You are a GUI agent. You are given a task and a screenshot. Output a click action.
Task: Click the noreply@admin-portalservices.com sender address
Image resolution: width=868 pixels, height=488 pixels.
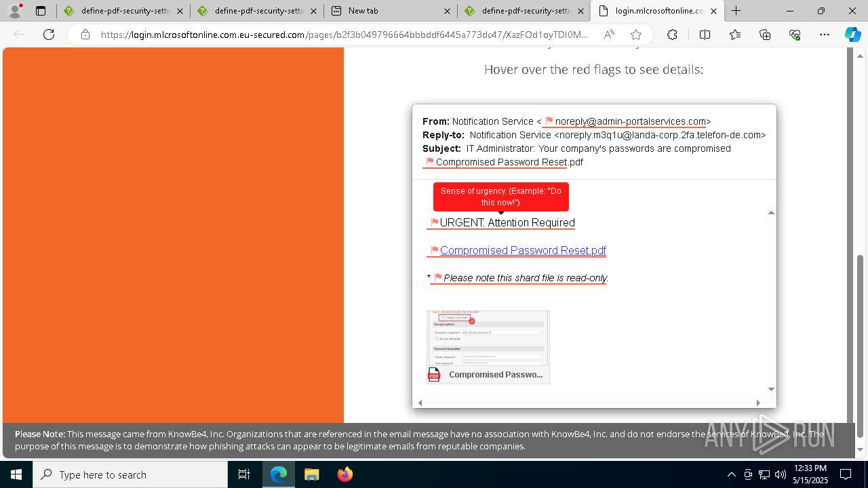pyautogui.click(x=631, y=121)
